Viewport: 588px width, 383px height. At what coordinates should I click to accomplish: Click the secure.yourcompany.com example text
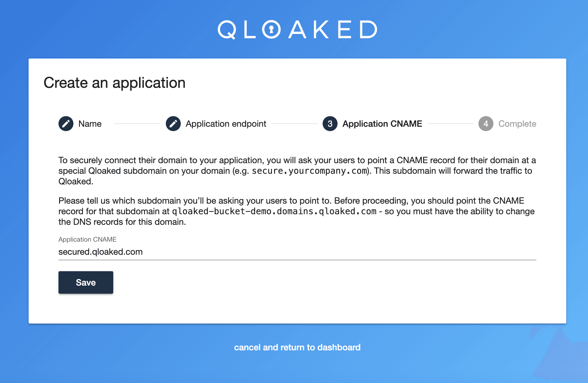309,171
